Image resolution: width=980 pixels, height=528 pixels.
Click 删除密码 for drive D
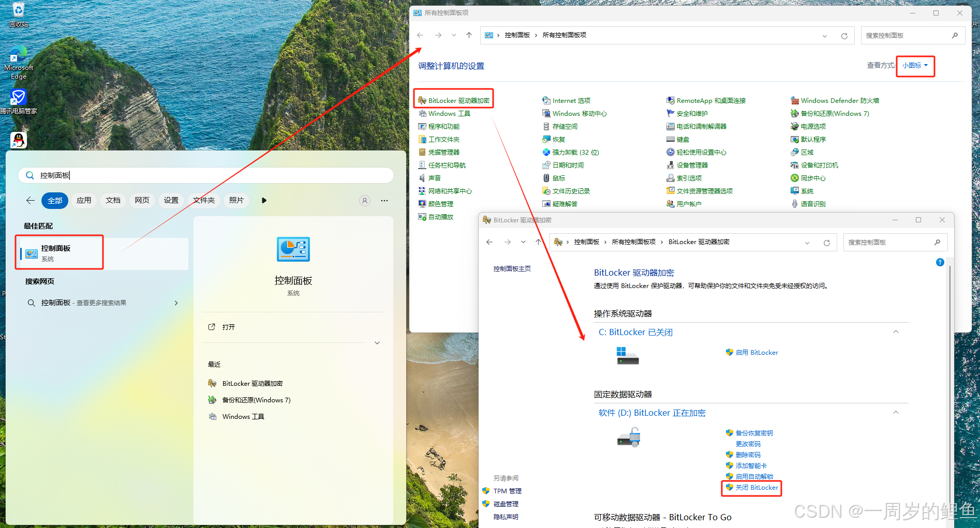(743, 455)
